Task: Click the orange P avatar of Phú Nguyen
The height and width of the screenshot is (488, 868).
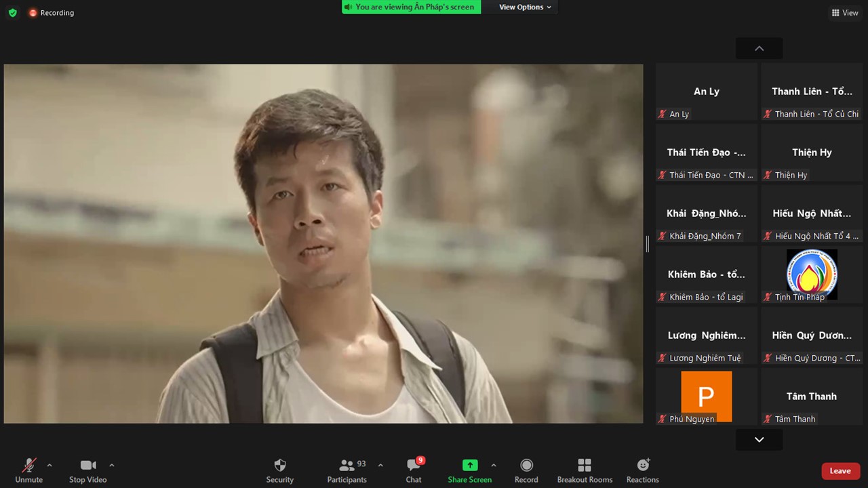Action: tap(707, 396)
